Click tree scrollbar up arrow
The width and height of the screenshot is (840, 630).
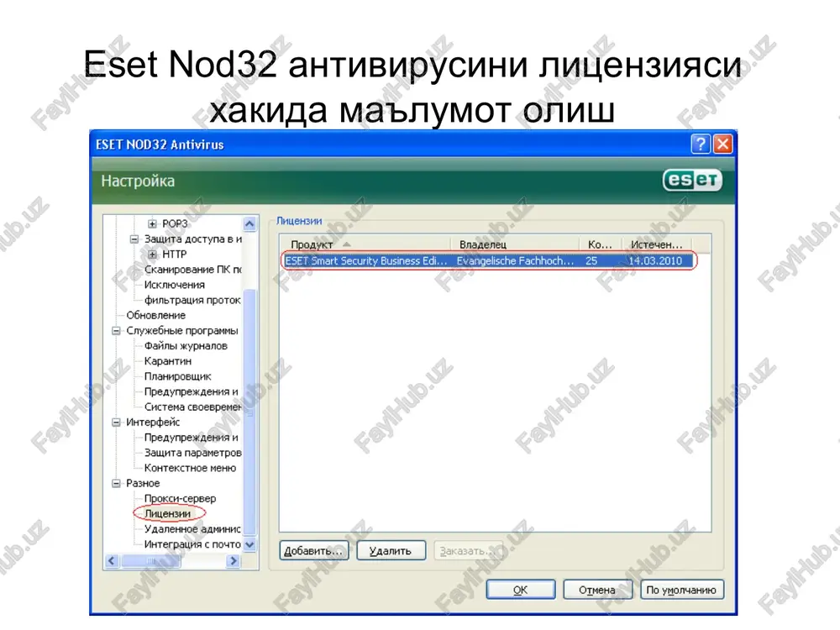point(249,223)
